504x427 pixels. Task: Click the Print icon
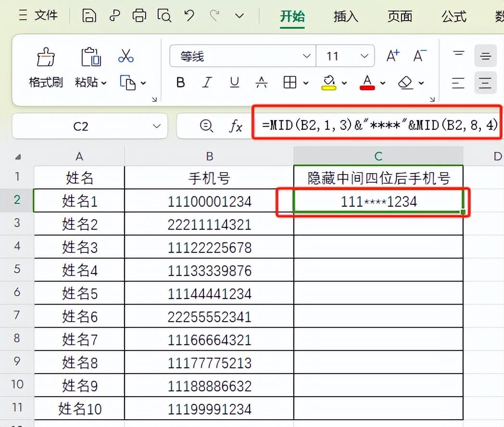(x=139, y=15)
